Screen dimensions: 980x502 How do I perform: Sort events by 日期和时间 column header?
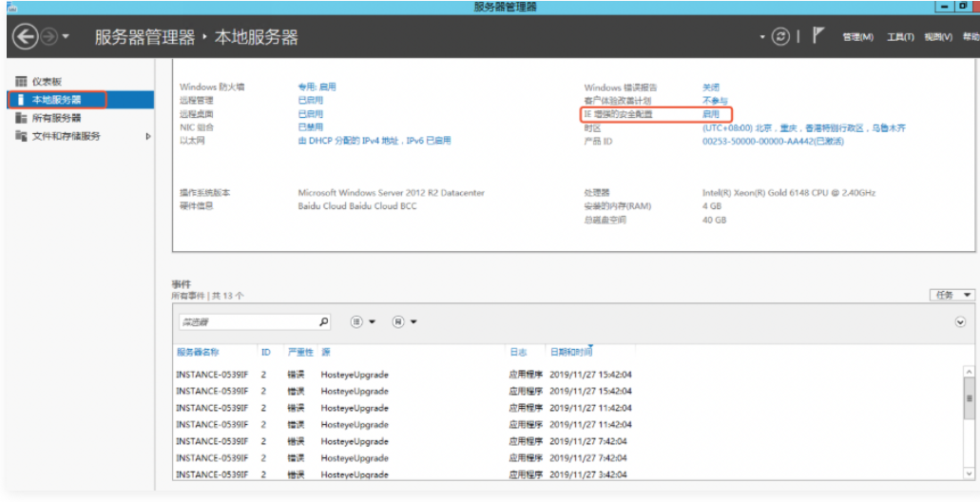pyautogui.click(x=569, y=352)
